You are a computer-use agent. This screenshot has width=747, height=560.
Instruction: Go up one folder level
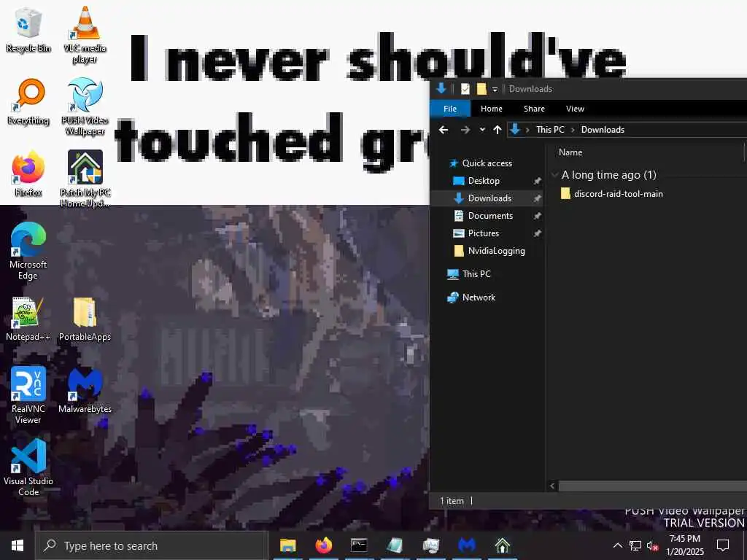498,130
